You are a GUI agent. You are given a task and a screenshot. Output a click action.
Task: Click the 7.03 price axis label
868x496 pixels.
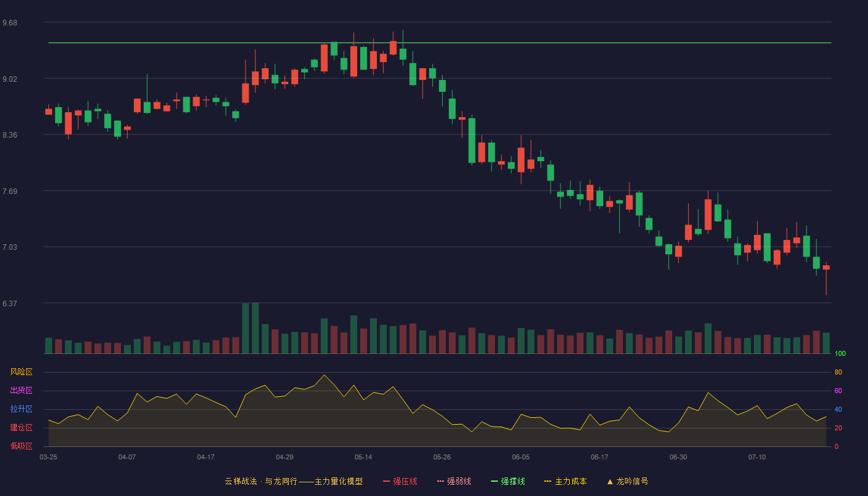pos(10,247)
